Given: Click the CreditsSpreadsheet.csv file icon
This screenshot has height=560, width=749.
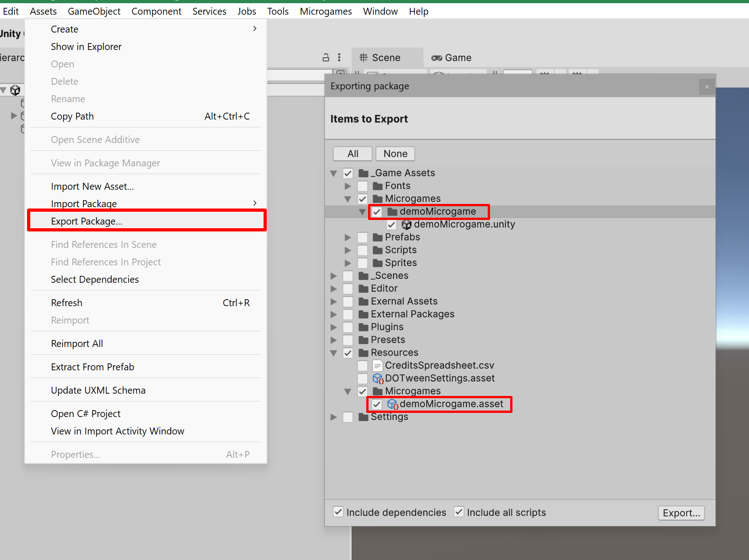Looking at the screenshot, I should coord(378,366).
